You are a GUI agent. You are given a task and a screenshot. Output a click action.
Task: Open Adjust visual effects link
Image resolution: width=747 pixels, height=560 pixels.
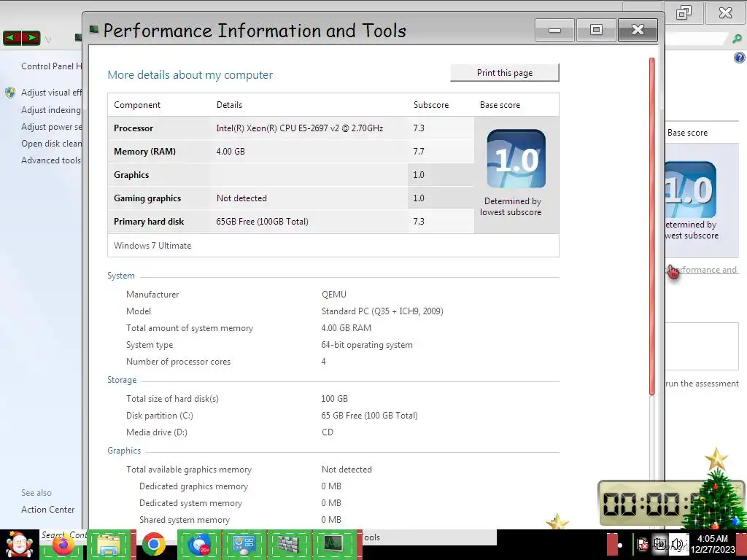pyautogui.click(x=52, y=93)
